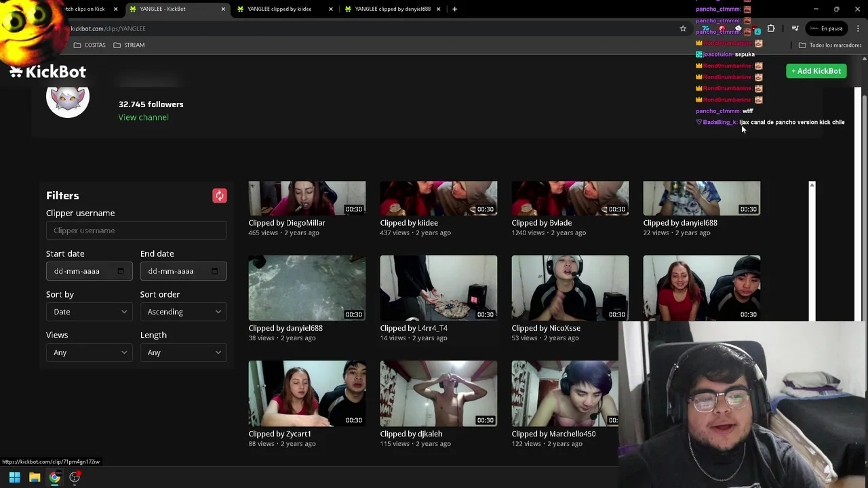Click the clips list scrollbar
Viewport: 868px width, 488px height.
pos(812,251)
